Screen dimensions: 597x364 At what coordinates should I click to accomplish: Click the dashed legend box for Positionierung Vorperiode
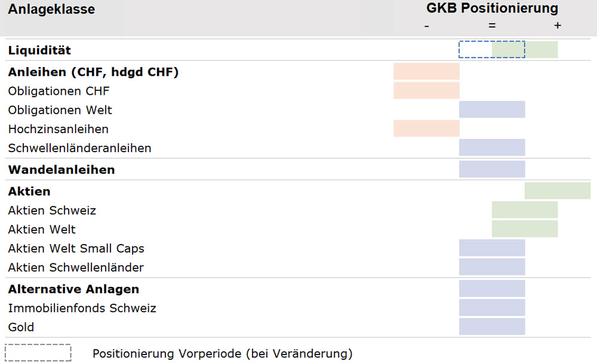38,353
